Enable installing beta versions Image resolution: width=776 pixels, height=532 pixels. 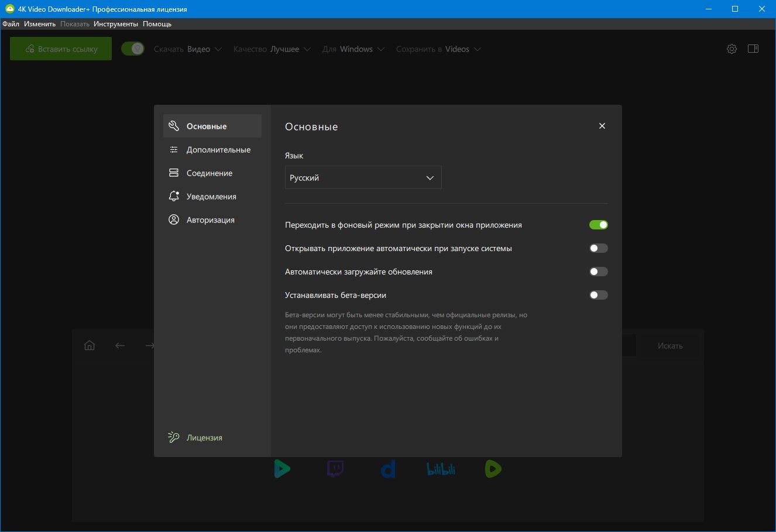click(598, 295)
